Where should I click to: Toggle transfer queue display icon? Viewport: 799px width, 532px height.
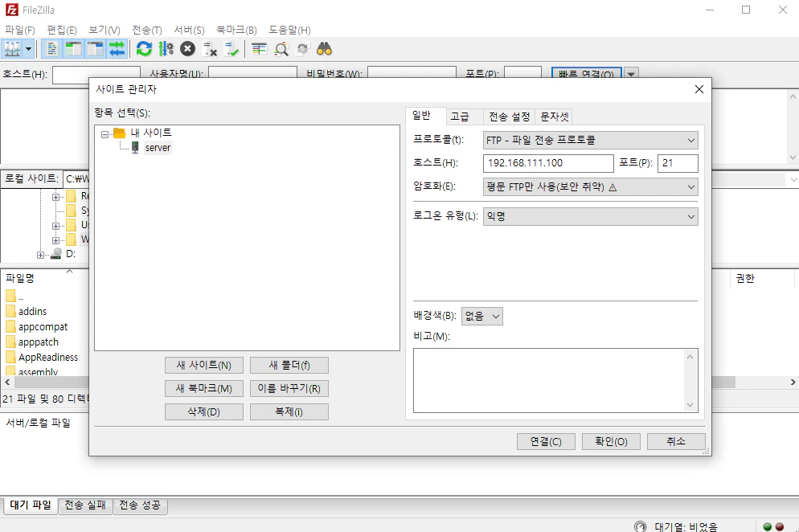click(117, 49)
